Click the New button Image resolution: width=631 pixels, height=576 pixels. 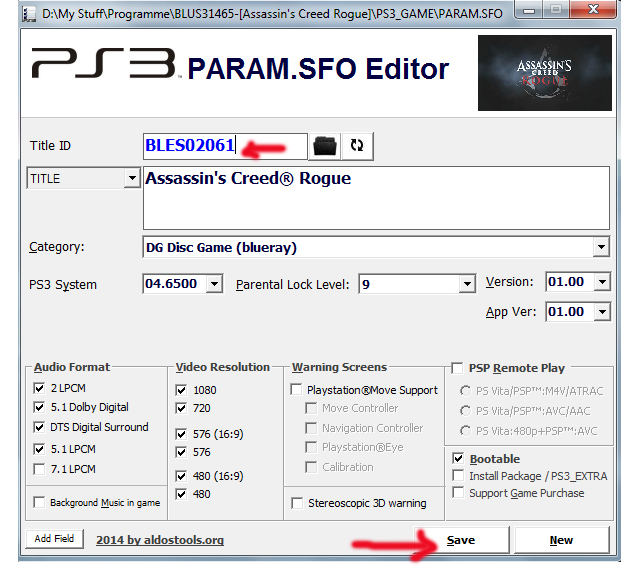point(561,540)
